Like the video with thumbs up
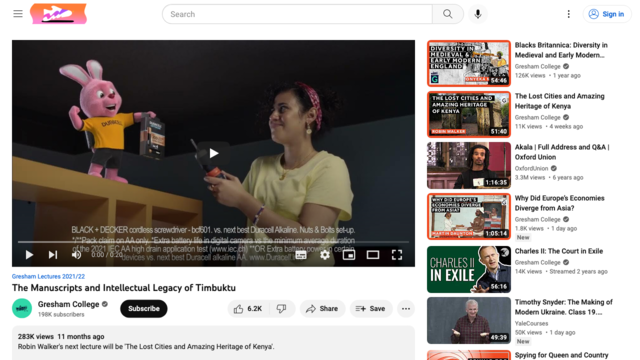 [248, 309]
